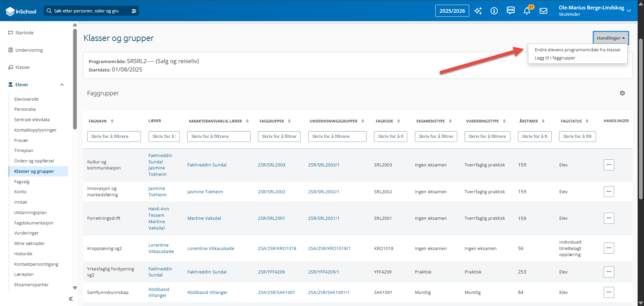Open school year 2025/2026 selector
644x306 pixels.
(x=452, y=11)
